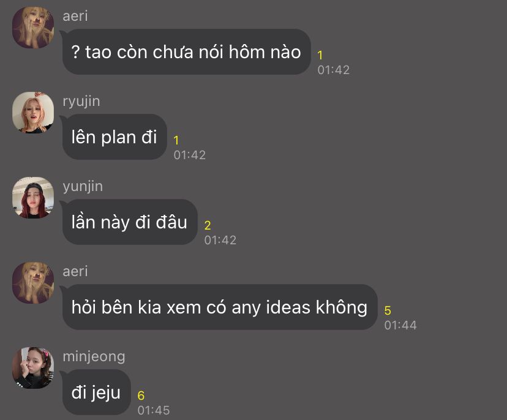Open ryujin's profile picture
Image resolution: width=507 pixels, height=420 pixels.
tap(33, 112)
